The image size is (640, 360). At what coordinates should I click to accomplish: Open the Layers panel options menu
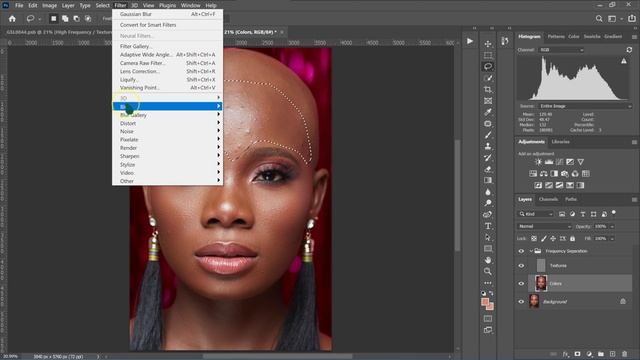[x=634, y=200]
